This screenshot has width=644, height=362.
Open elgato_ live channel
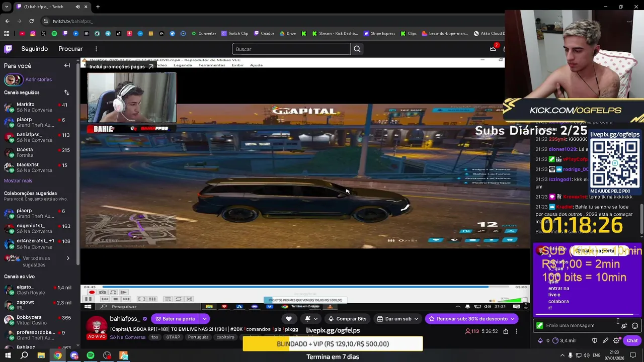tap(38, 290)
